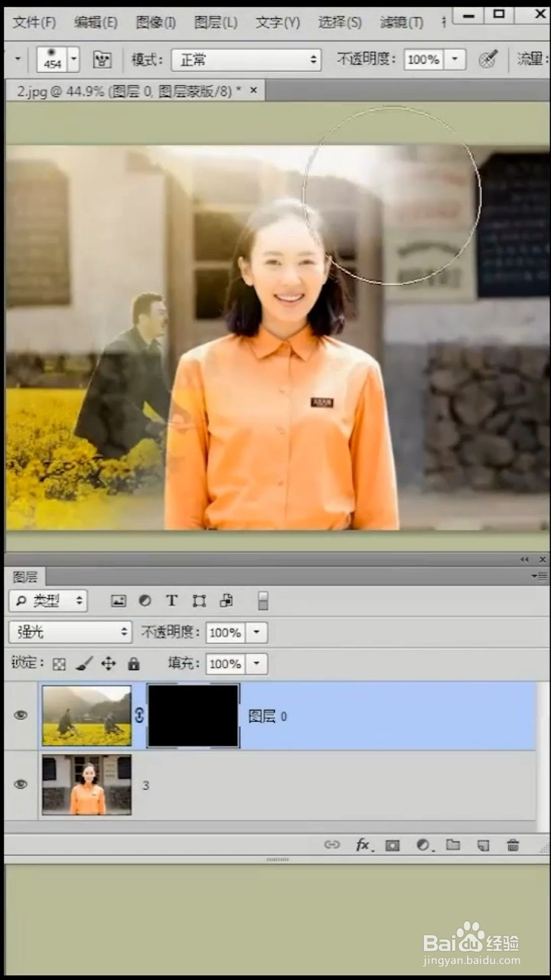Delete layer with trash icon
The height and width of the screenshot is (980, 551).
(513, 845)
